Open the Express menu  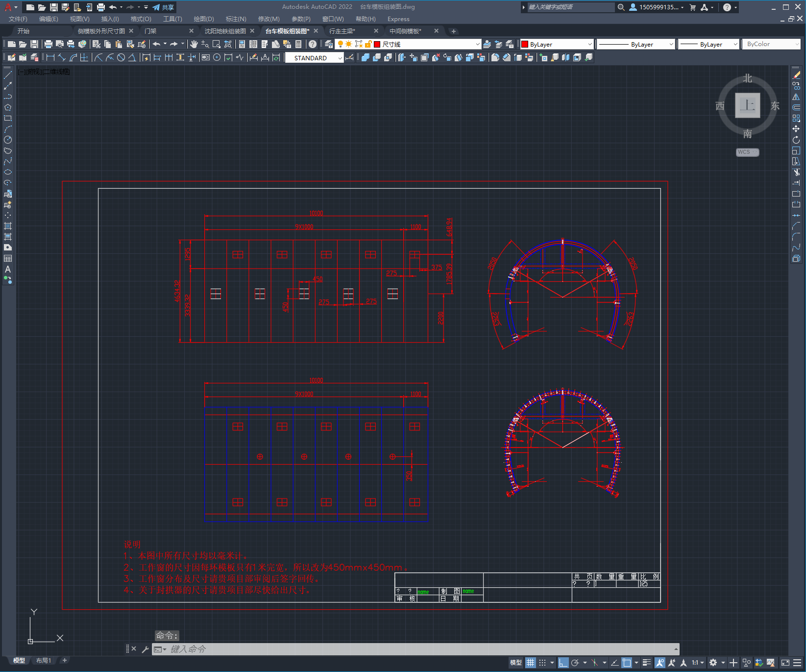coord(398,19)
